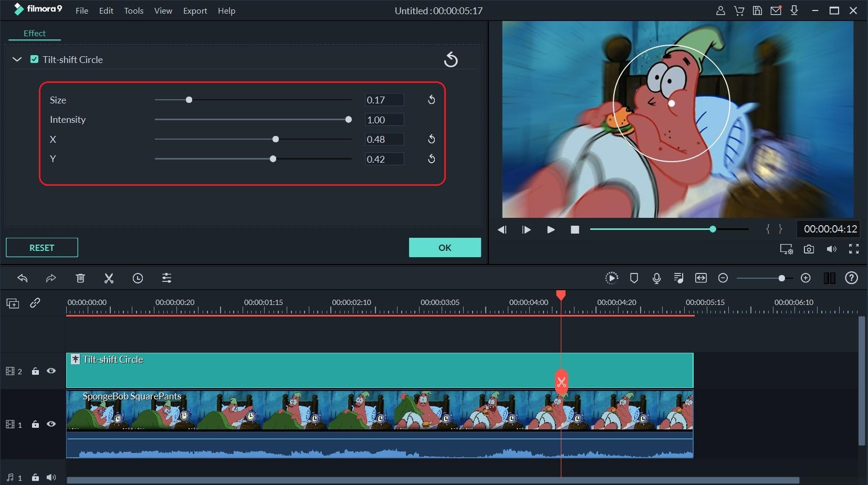Open the Help menu
Viewport: 868px width, 485px height.
226,10
